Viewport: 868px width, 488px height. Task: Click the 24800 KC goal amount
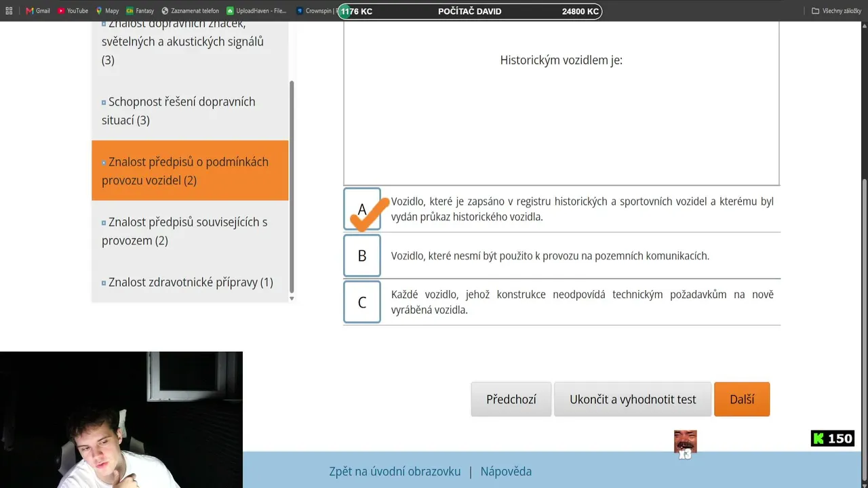[x=580, y=12]
